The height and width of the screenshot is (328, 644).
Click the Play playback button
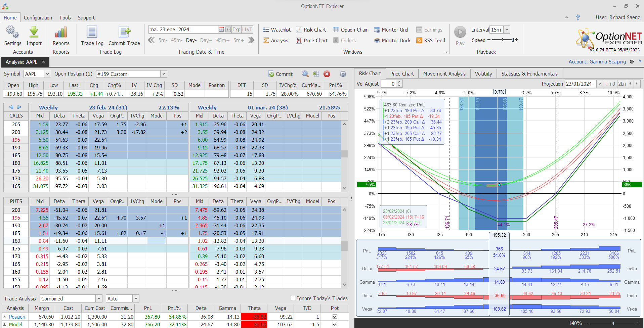coord(460,32)
